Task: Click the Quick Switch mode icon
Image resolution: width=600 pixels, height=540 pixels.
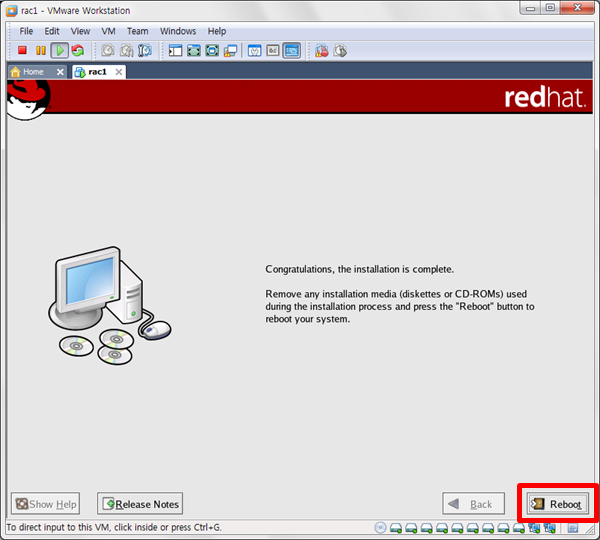Action: coord(194,50)
